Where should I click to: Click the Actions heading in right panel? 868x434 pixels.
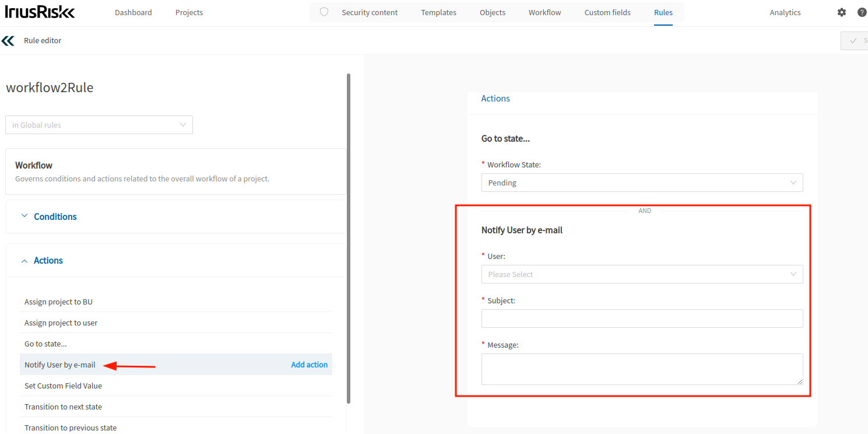tap(496, 99)
